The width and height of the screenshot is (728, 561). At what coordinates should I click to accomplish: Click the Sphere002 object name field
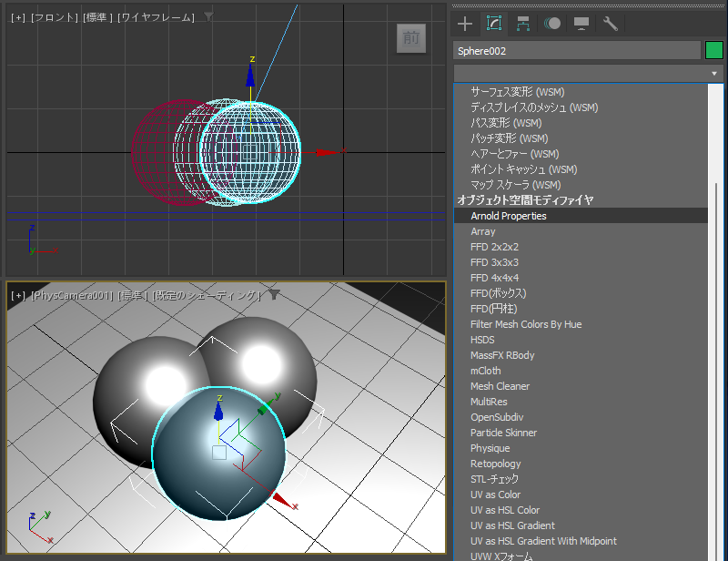(577, 51)
